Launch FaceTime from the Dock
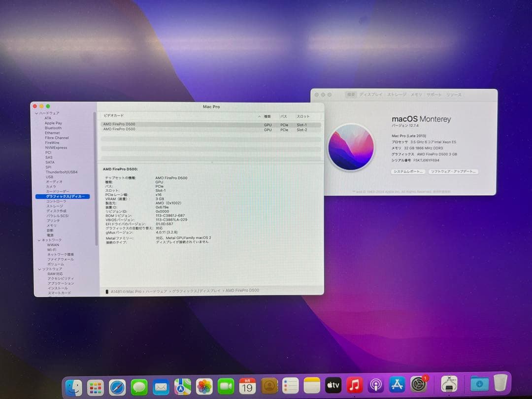Image resolution: width=532 pixels, height=399 pixels. 226,385
